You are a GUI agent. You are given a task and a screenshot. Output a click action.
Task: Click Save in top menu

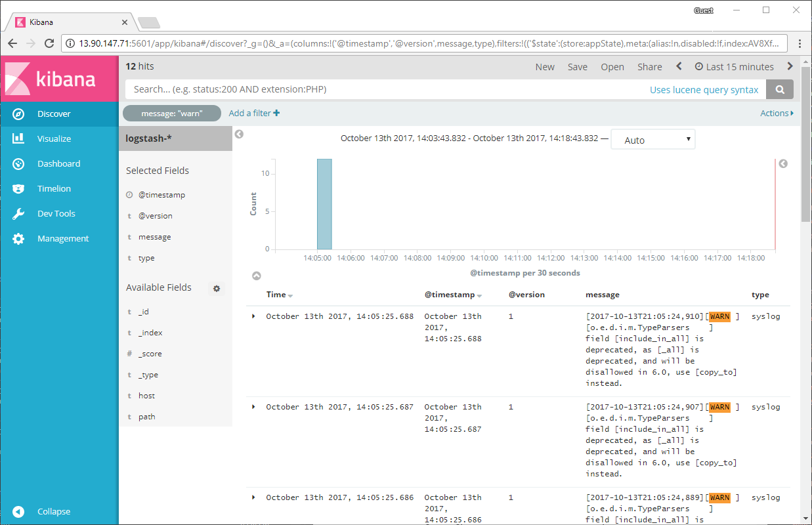click(578, 67)
